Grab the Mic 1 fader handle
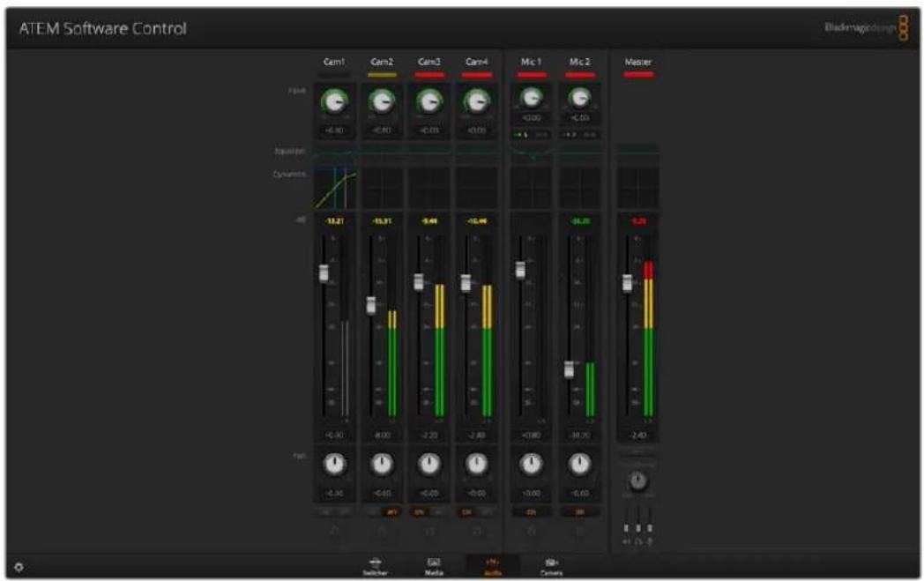 [520, 270]
